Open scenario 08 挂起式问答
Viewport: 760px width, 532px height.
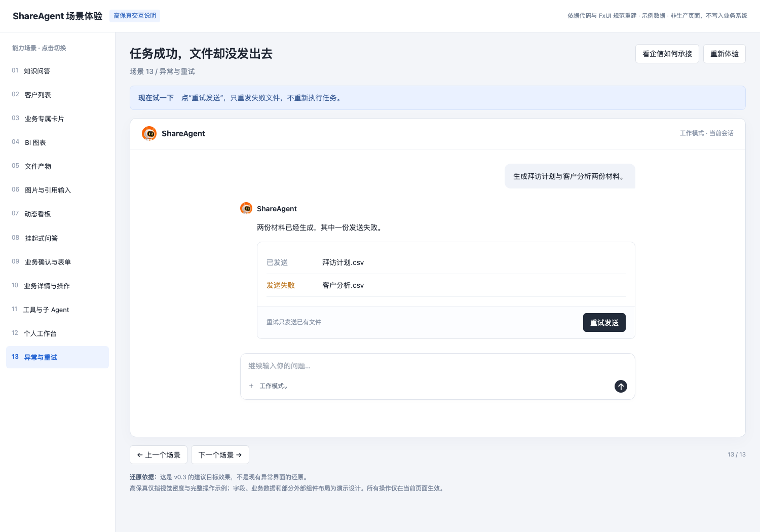pos(57,238)
